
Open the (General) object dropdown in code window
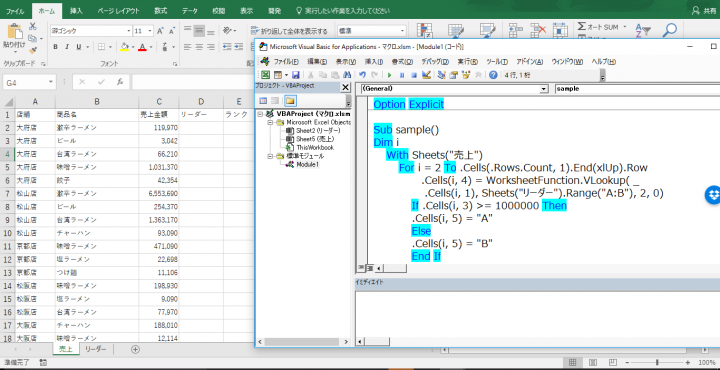pos(544,89)
